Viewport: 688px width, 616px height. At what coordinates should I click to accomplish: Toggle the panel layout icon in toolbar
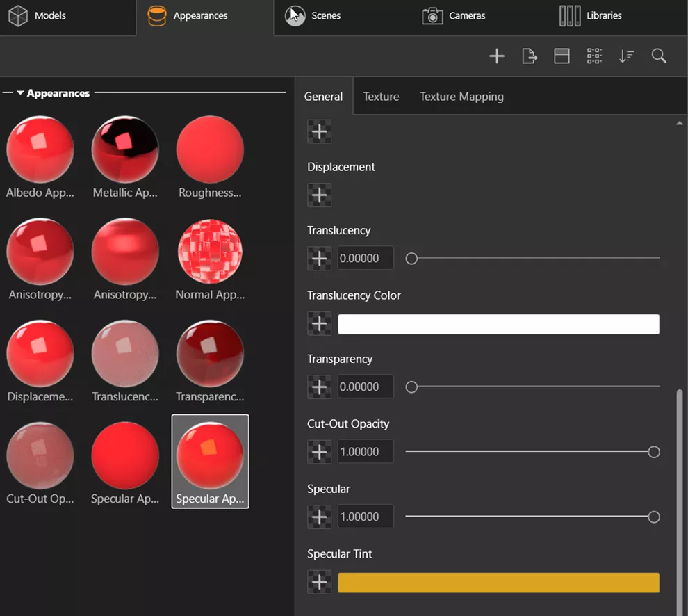562,56
